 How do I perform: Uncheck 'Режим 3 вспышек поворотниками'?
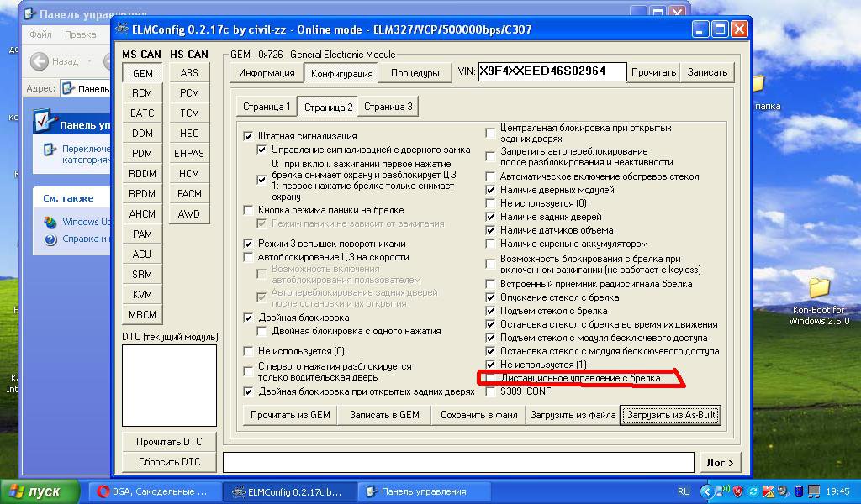(248, 244)
